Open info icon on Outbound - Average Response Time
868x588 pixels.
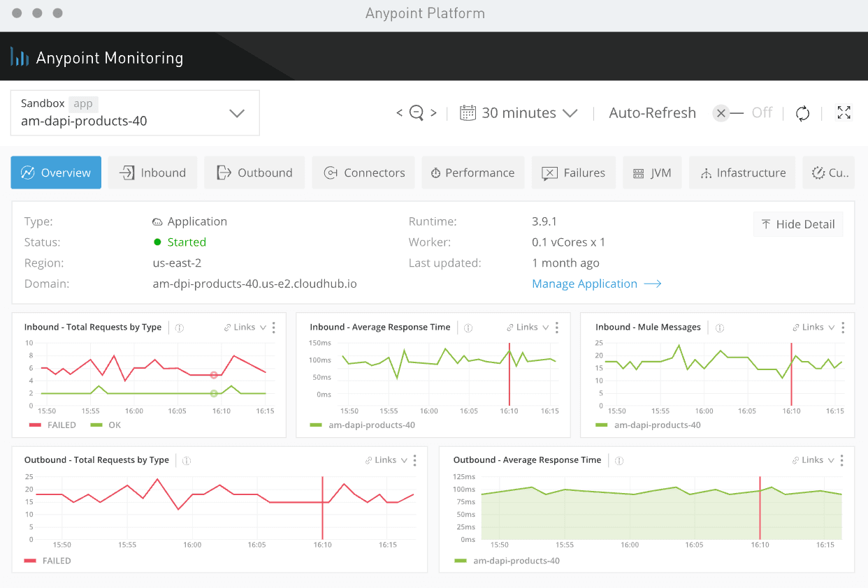tap(619, 460)
